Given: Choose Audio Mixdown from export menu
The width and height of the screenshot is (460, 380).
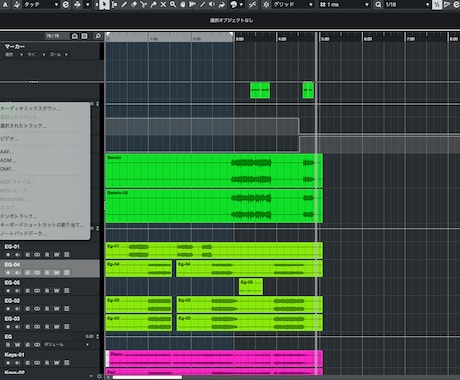Looking at the screenshot, I should [30, 108].
